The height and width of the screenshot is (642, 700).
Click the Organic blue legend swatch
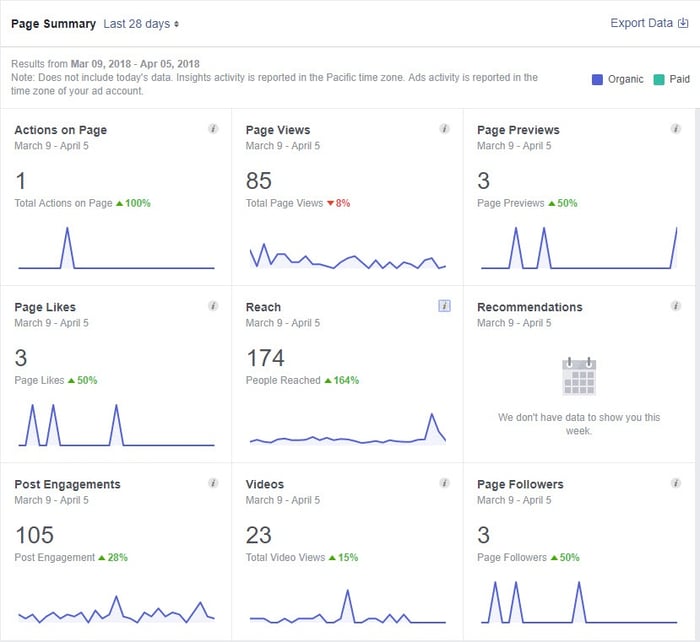point(597,79)
